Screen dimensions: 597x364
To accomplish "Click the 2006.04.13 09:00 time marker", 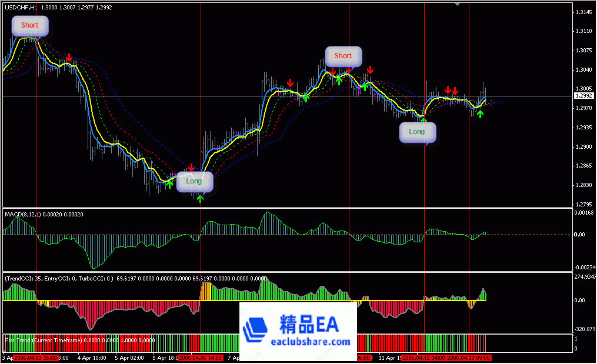I will click(469, 358).
